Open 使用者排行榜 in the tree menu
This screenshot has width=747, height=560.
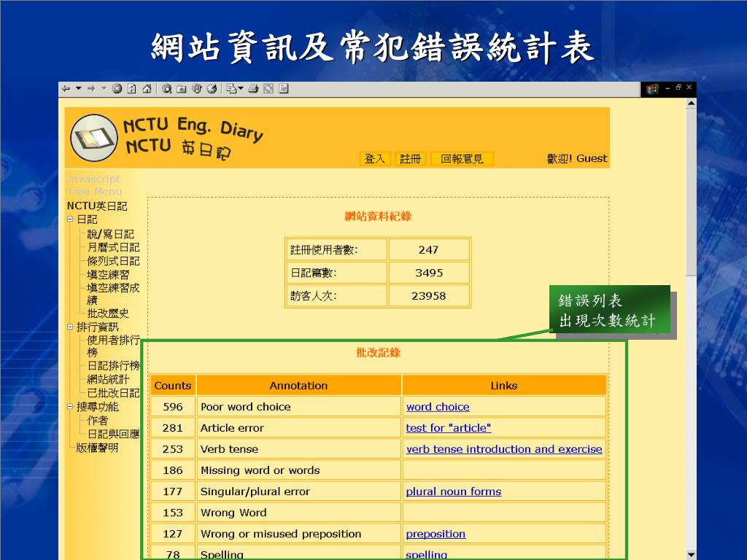(113, 346)
